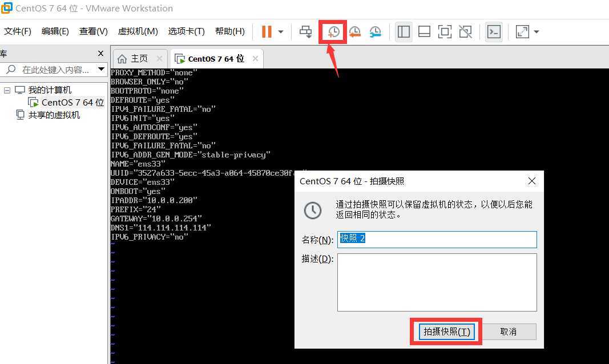
Task: Open the 编辑(E) menu
Action: click(55, 31)
